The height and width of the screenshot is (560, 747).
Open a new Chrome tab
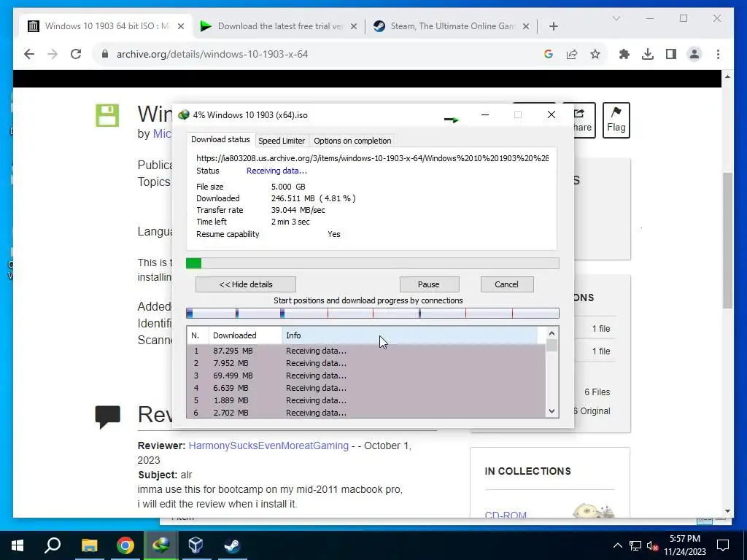tap(553, 27)
